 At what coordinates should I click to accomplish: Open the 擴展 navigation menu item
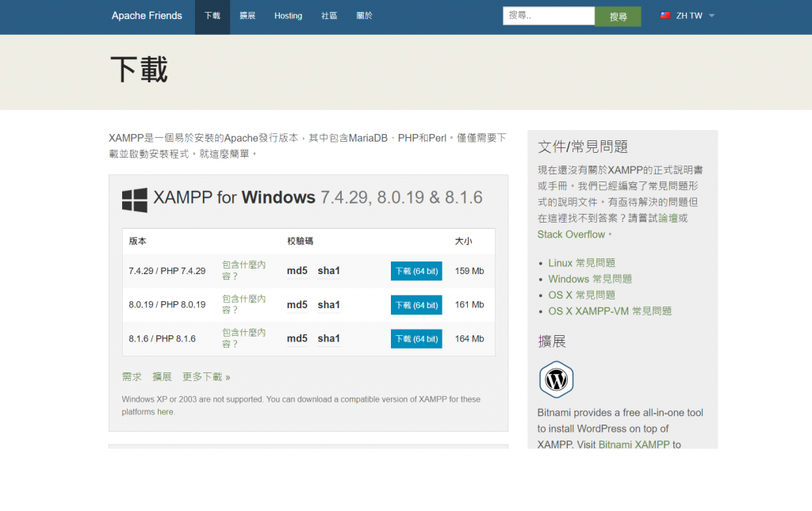coord(247,17)
